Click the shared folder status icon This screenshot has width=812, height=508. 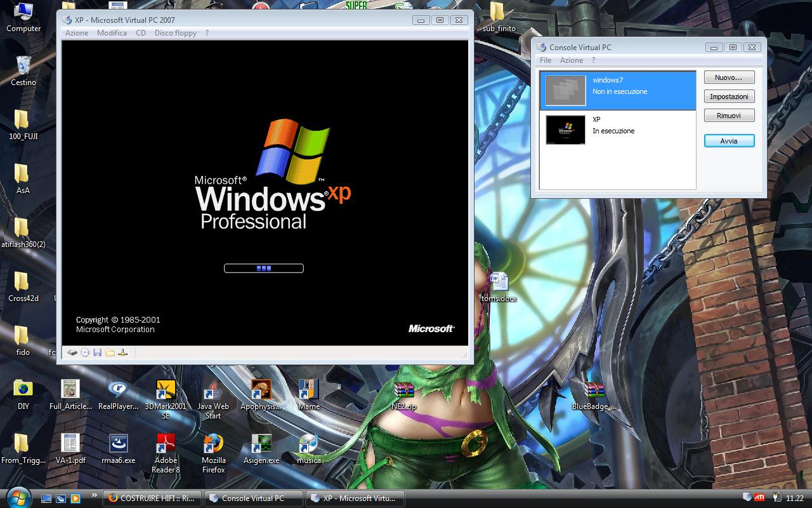click(110, 352)
